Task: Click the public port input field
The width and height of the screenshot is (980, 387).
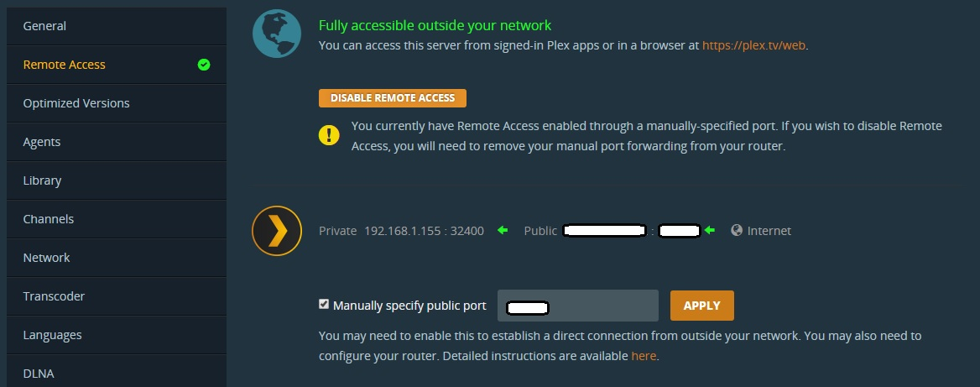Action: point(578,306)
